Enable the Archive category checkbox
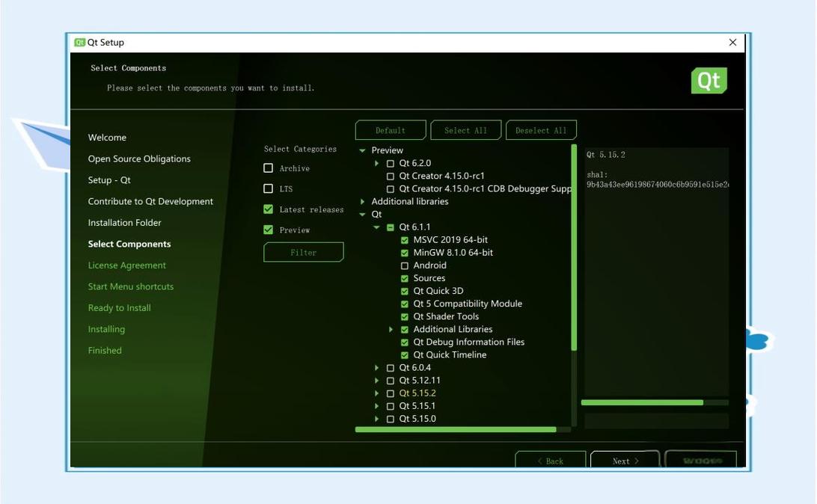The image size is (817, 504). point(269,168)
